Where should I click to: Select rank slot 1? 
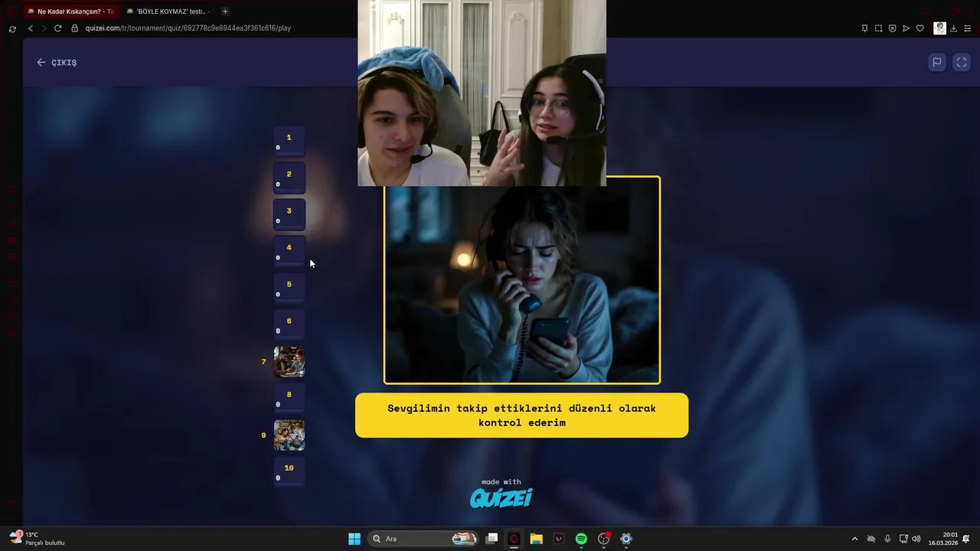pyautogui.click(x=289, y=141)
